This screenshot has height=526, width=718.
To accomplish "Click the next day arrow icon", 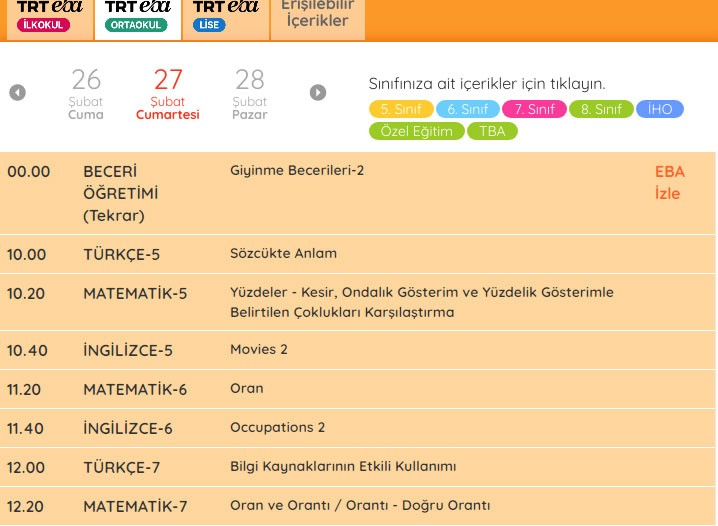I will [x=318, y=93].
